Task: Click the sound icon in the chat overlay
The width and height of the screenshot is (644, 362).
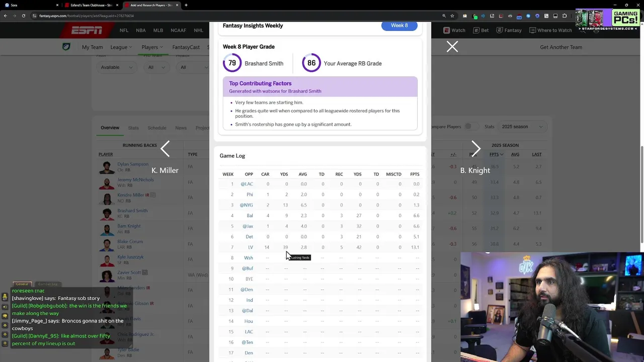Action: [5, 306]
